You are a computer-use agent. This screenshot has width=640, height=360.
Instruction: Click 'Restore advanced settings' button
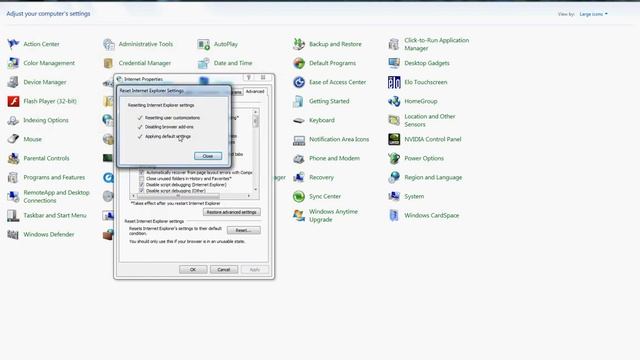pyautogui.click(x=231, y=212)
